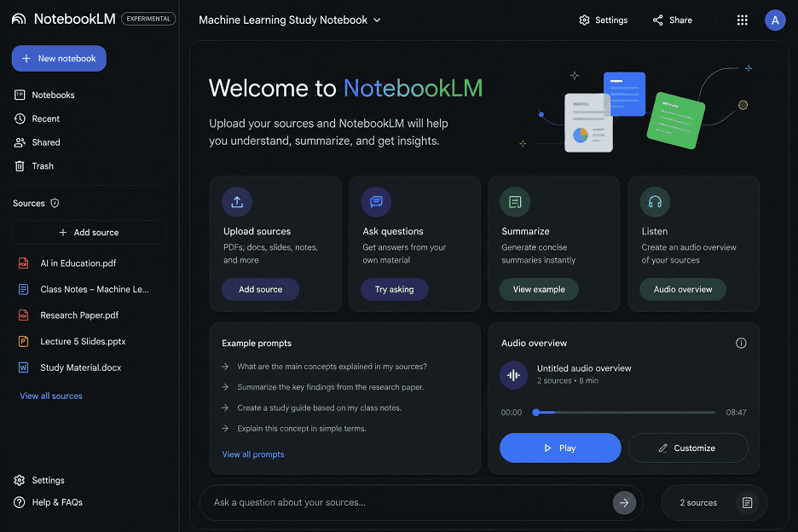Click the Try asking button
Screen dimensions: 798x532
point(395,289)
